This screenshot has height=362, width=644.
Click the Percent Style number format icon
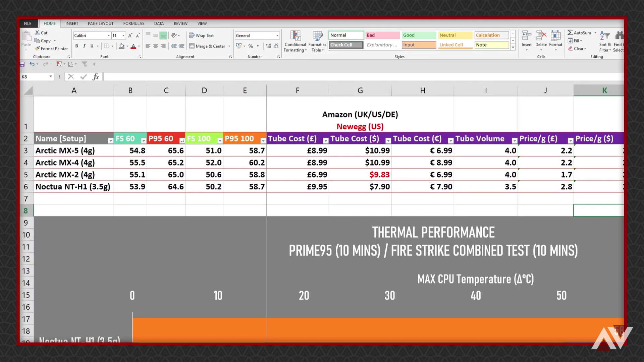251,46
